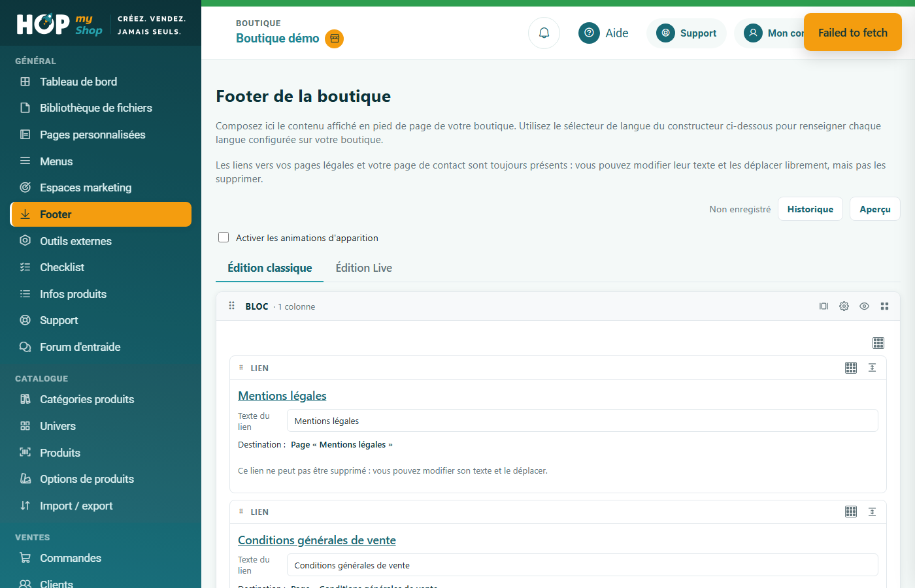
Task: Open Menus in the sidebar
Action: coord(101,161)
